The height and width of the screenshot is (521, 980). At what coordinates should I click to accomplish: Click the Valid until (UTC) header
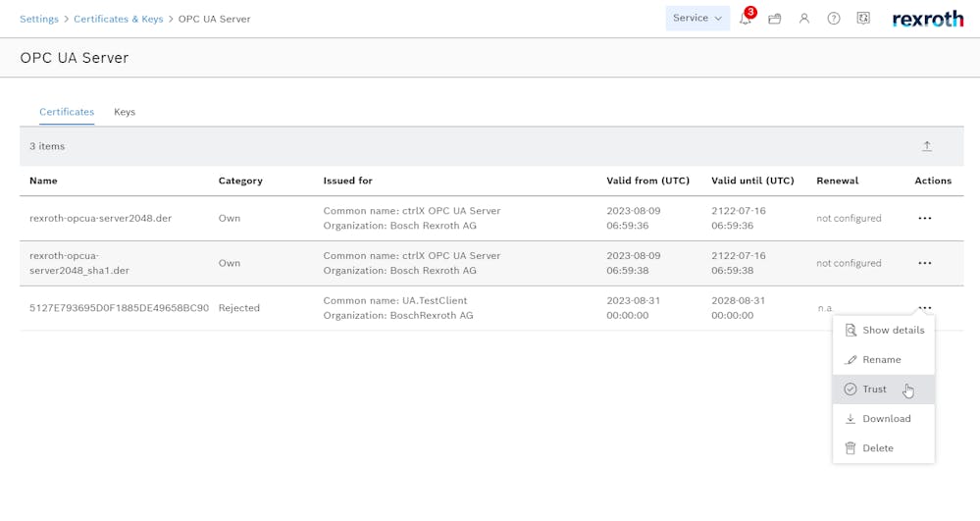pos(752,181)
